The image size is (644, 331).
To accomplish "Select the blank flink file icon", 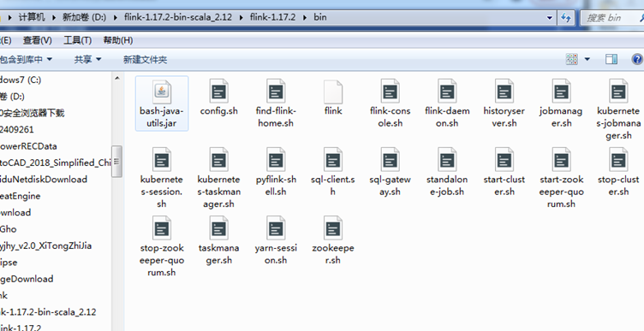I will [333, 91].
